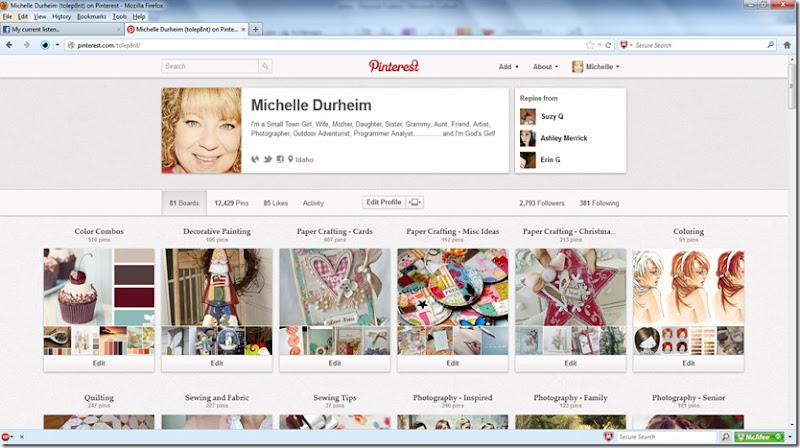Click Edit under Paper Crafting - Christmas board
The image size is (800, 448).
(x=570, y=363)
